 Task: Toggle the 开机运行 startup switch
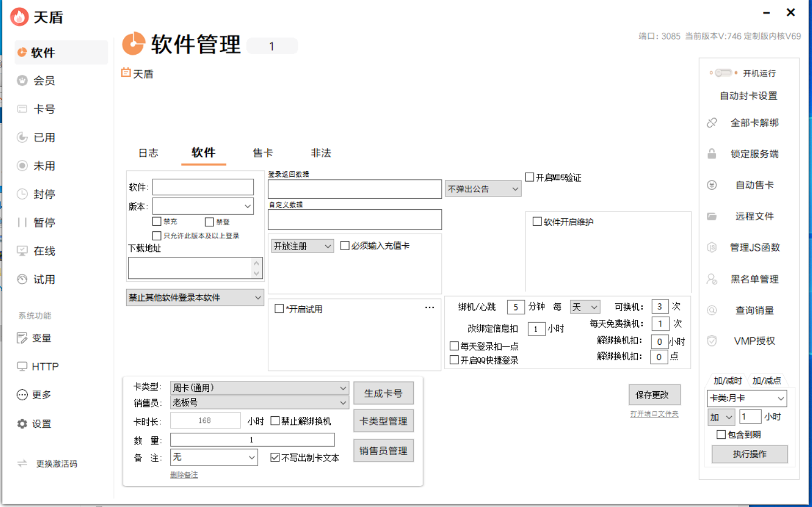(x=723, y=73)
